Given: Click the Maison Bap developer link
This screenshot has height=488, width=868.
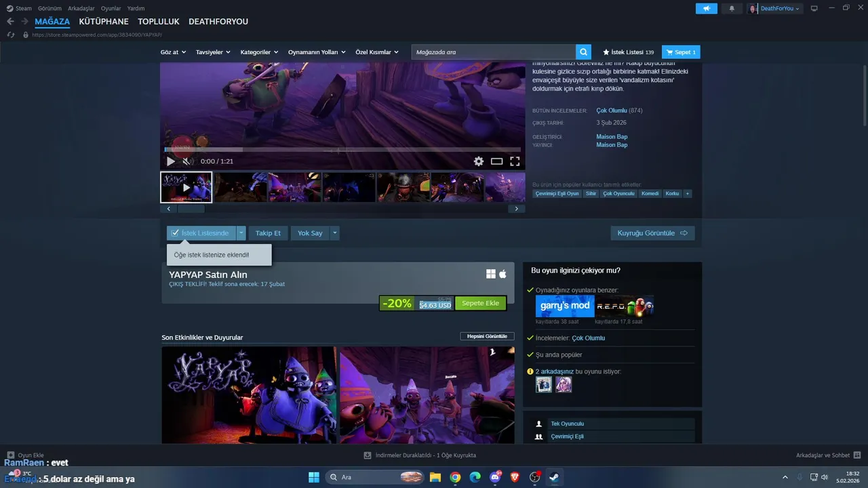Looking at the screenshot, I should pos(612,137).
